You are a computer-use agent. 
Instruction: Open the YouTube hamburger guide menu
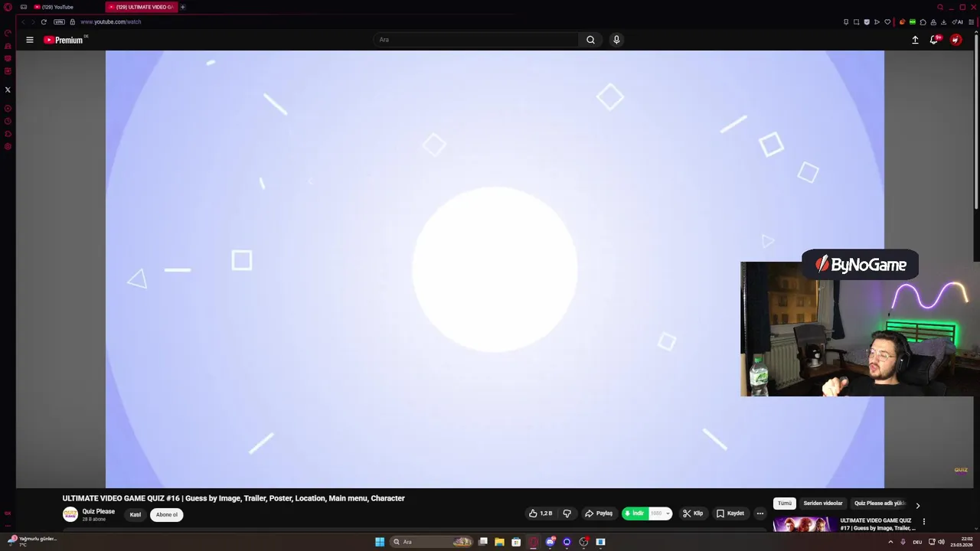[x=30, y=40]
